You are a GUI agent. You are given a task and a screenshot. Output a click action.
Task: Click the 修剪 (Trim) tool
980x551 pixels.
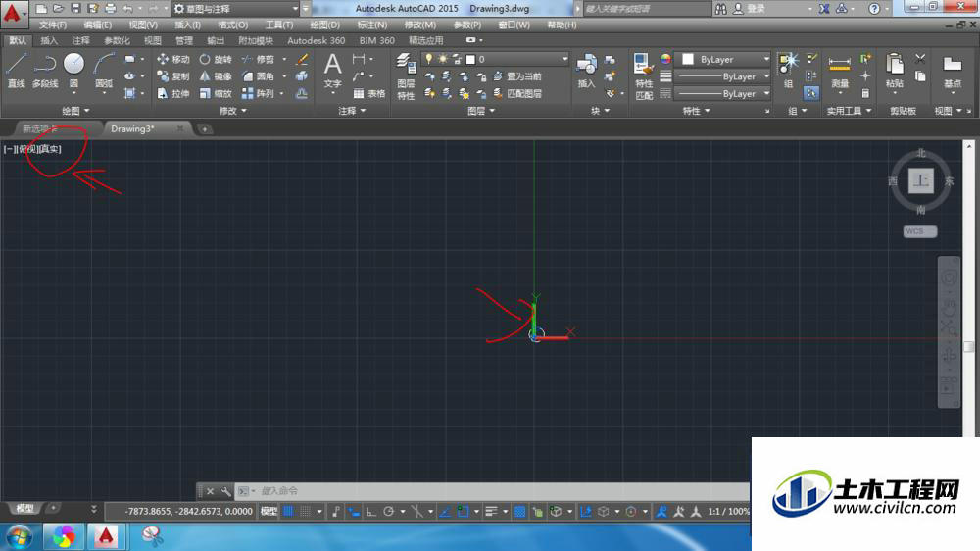tap(258, 59)
